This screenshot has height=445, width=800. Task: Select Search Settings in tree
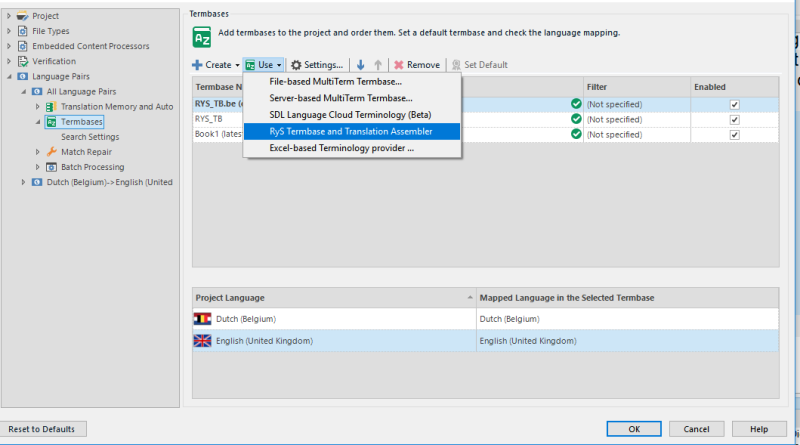90,137
